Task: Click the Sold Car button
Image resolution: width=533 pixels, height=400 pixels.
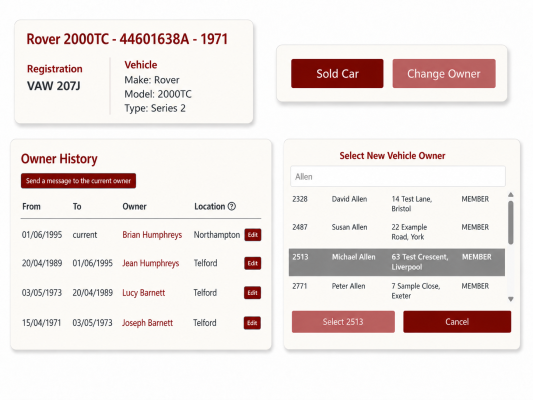Action: click(x=337, y=73)
